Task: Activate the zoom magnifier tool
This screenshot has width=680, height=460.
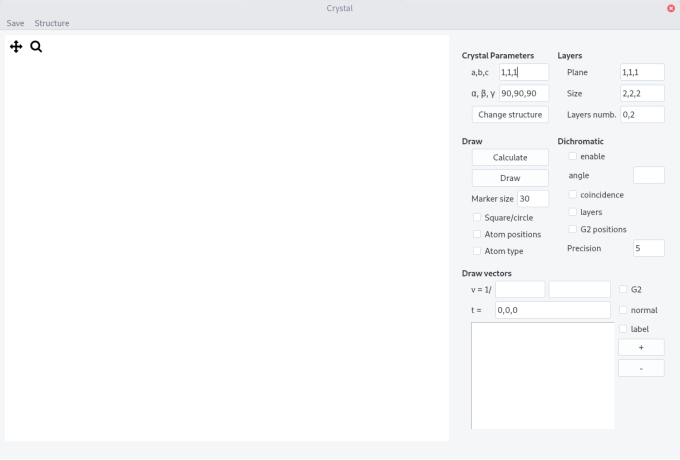Action: (x=36, y=46)
